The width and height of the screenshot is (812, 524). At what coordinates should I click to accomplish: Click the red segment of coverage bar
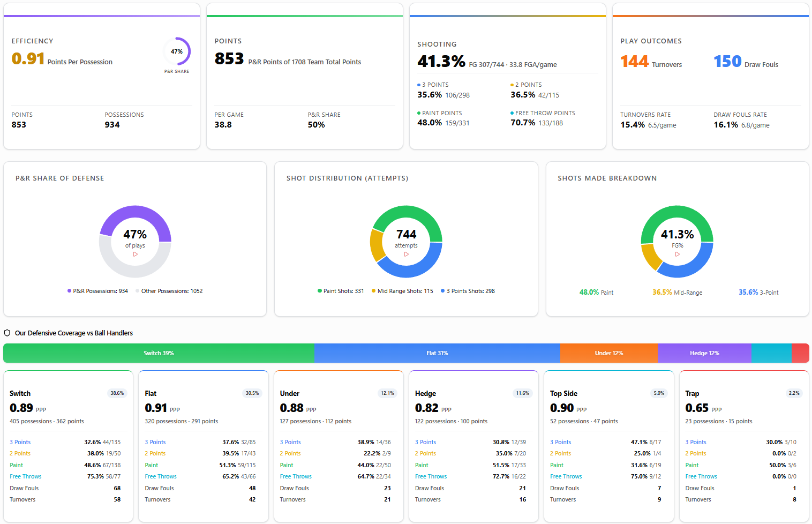800,353
